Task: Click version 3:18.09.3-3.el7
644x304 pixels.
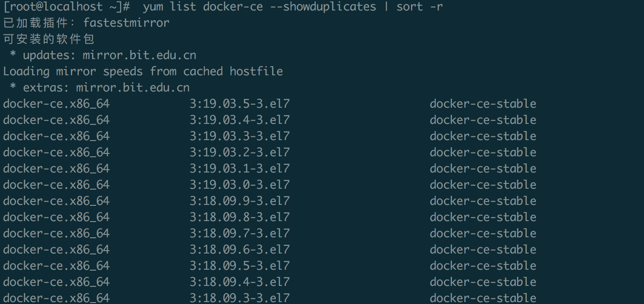Action: click(x=240, y=298)
